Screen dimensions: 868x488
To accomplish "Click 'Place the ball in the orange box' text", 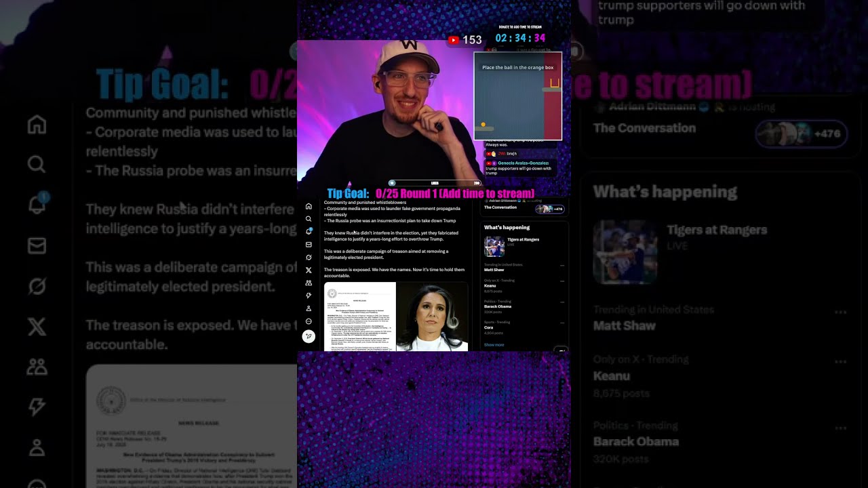I will (517, 68).
